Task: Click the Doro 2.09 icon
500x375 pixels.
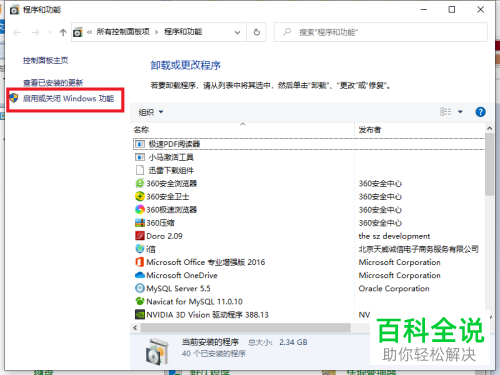Action: 140,236
